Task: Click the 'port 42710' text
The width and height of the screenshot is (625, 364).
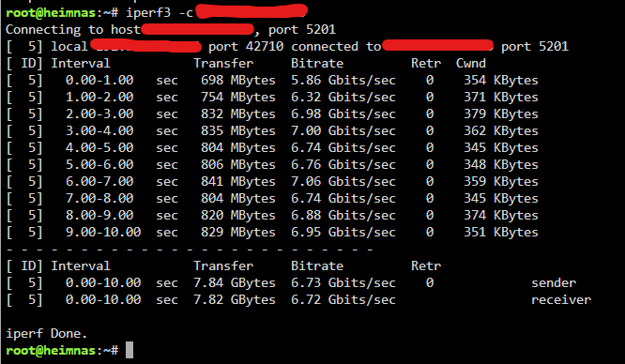Action: 246,46
